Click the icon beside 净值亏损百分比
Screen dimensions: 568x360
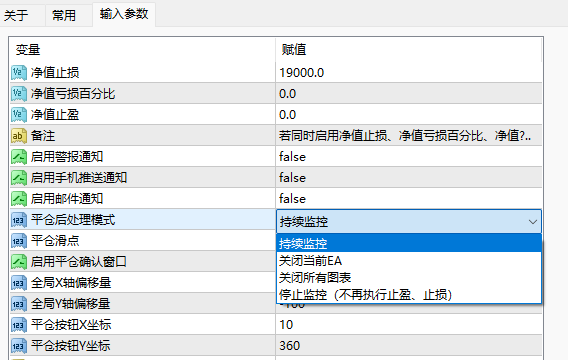[x=18, y=94]
